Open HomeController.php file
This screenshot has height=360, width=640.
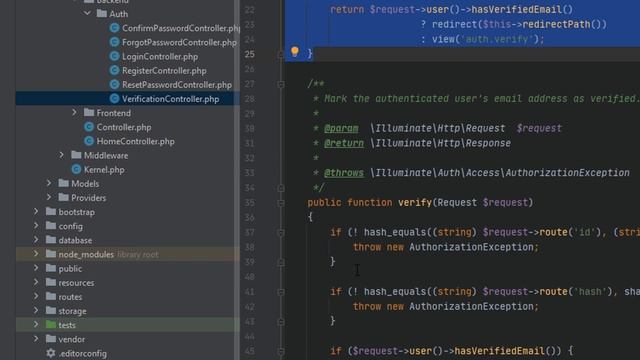click(136, 141)
